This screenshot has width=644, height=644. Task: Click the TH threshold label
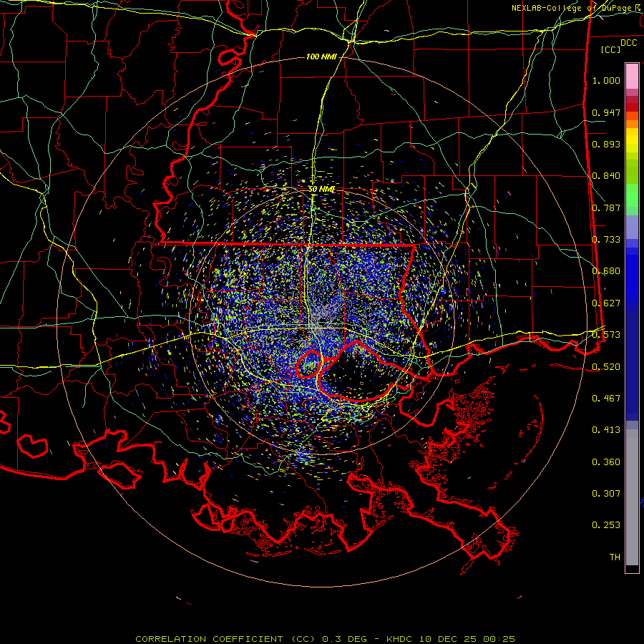(615, 557)
